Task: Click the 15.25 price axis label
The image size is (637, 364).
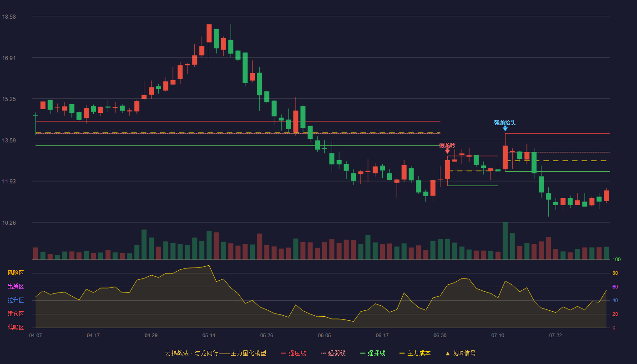Action: 9,99
